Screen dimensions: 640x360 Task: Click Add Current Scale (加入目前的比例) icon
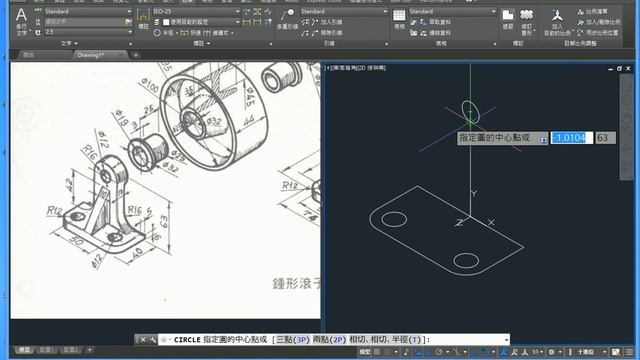(x=557, y=22)
